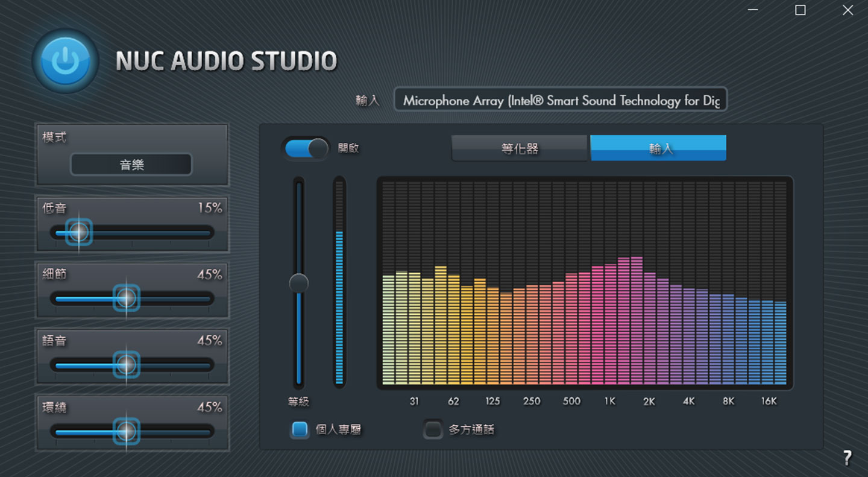
Task: Click the blue power button icon
Action: 65,61
